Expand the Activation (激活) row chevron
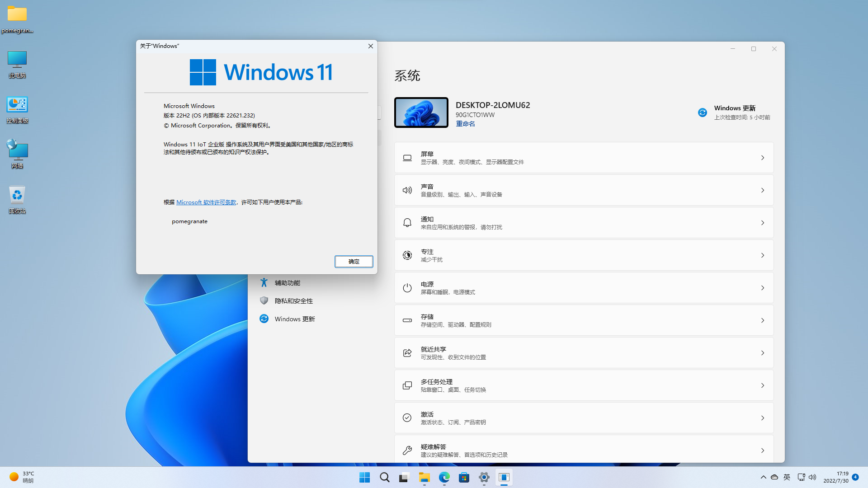Image resolution: width=868 pixels, height=488 pixels. 763,418
